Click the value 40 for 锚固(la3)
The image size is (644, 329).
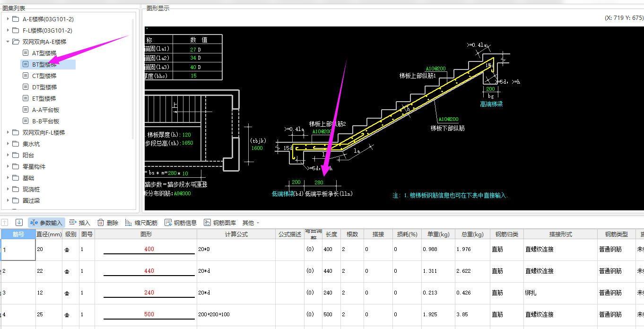click(x=192, y=67)
